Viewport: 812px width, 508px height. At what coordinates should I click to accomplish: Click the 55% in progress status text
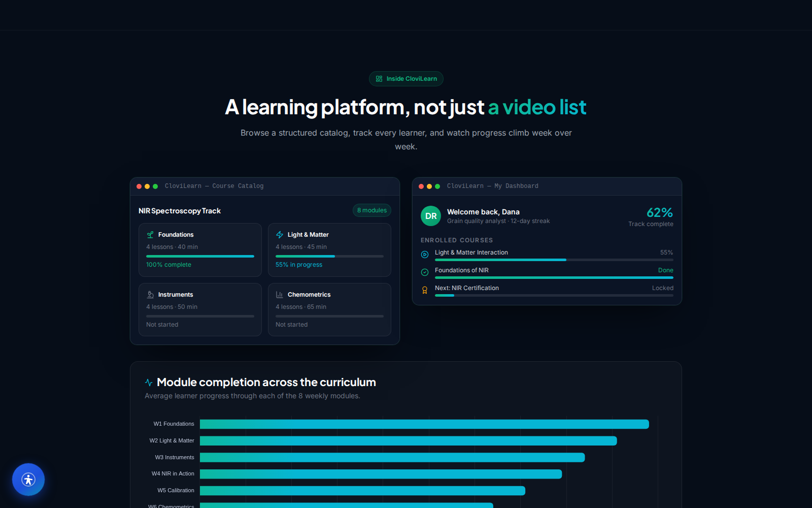pos(299,265)
